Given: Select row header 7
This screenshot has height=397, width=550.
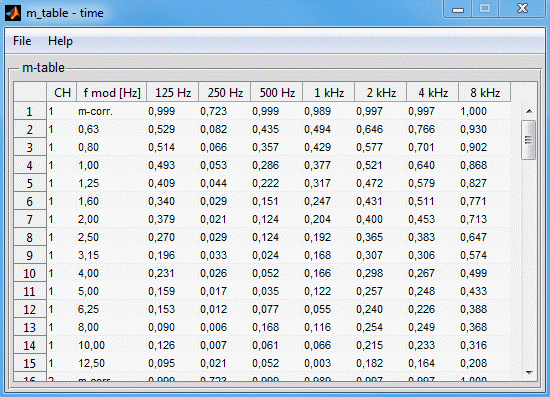Looking at the screenshot, I should (30, 219).
